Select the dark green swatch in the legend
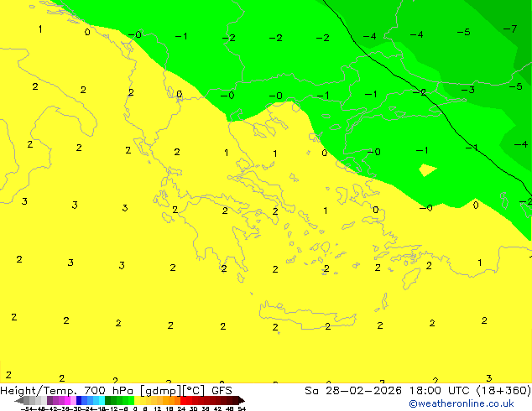Image resolution: width=532 pixels, height=411 pixels. pos(108,400)
